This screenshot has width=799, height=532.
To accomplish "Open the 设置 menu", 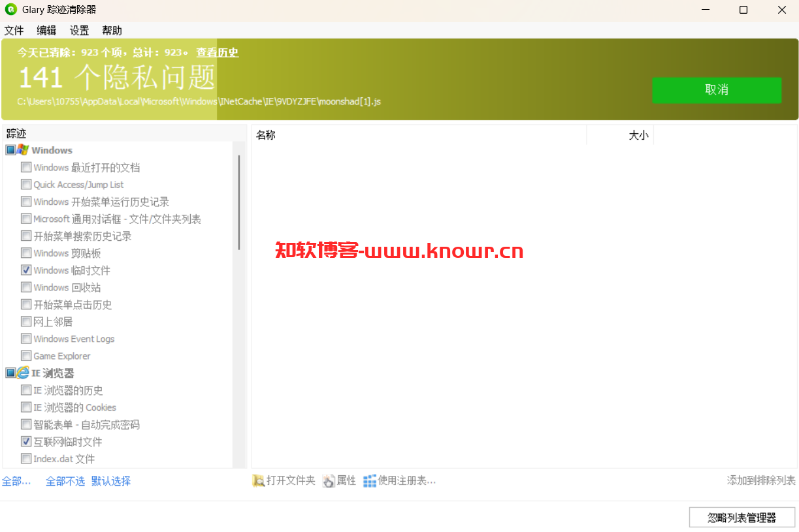I will (x=79, y=31).
